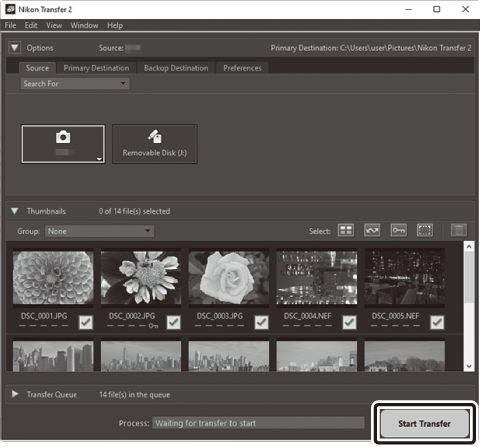480x447 pixels.
Task: Toggle the checkbox for DSC_0003.JPG
Action: 262,322
